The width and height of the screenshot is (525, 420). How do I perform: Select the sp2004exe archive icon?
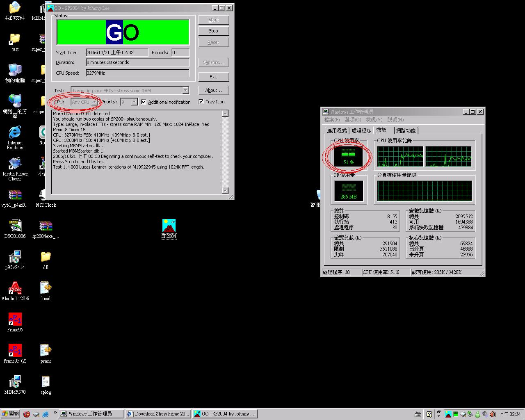click(46, 229)
